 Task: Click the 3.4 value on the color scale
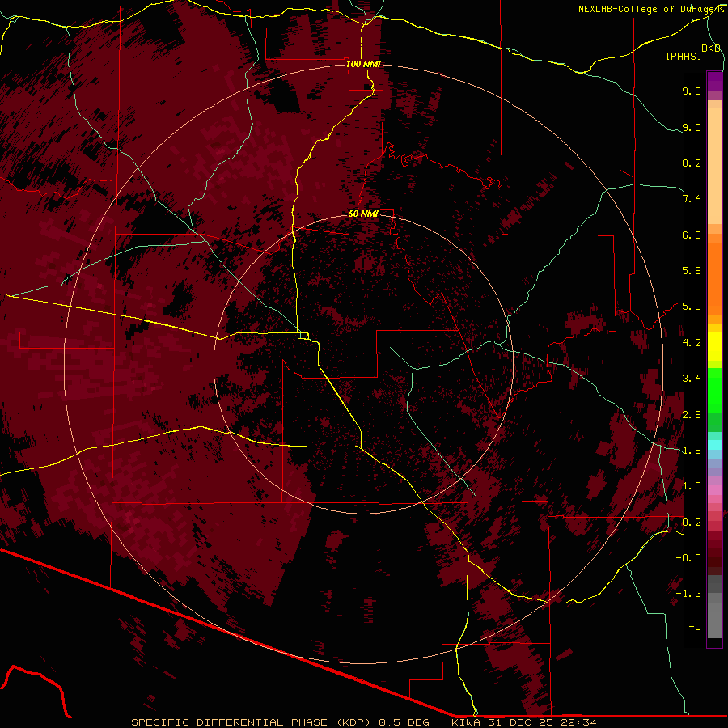tap(692, 379)
